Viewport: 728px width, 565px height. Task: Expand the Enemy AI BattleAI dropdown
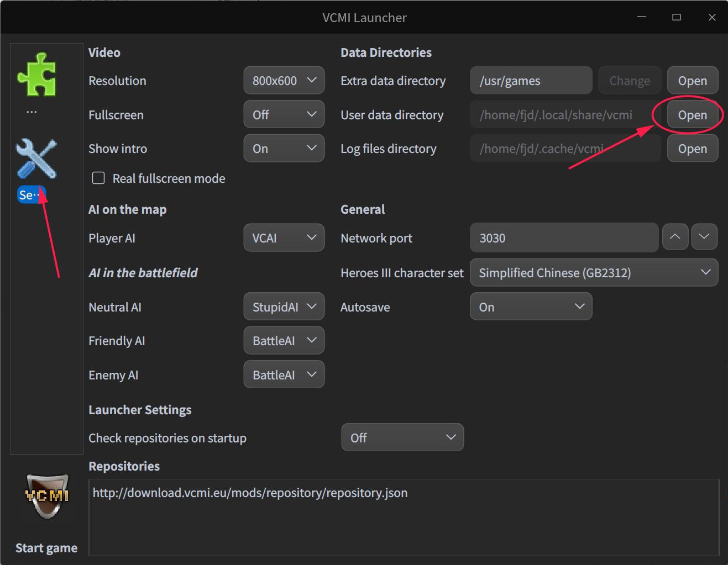[x=284, y=375]
